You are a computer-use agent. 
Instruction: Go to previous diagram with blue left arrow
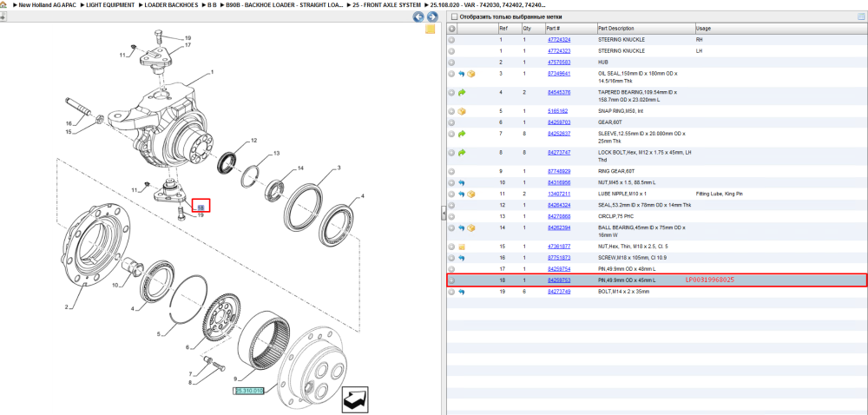[x=418, y=17]
